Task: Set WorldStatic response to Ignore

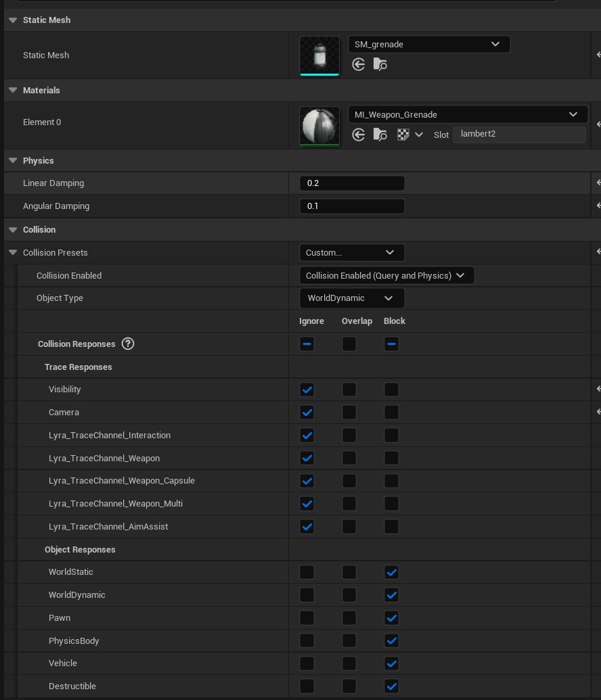Action: 307,572
